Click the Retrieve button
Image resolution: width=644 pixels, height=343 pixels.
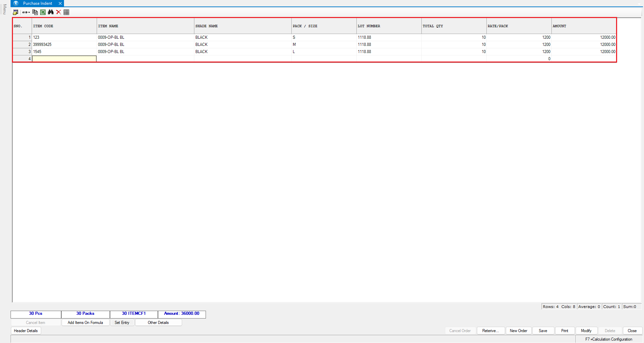pyautogui.click(x=490, y=331)
